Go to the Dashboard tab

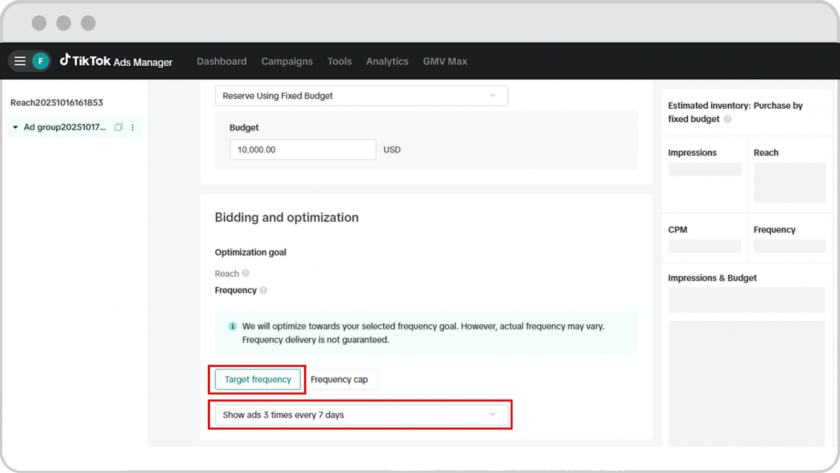pos(221,61)
